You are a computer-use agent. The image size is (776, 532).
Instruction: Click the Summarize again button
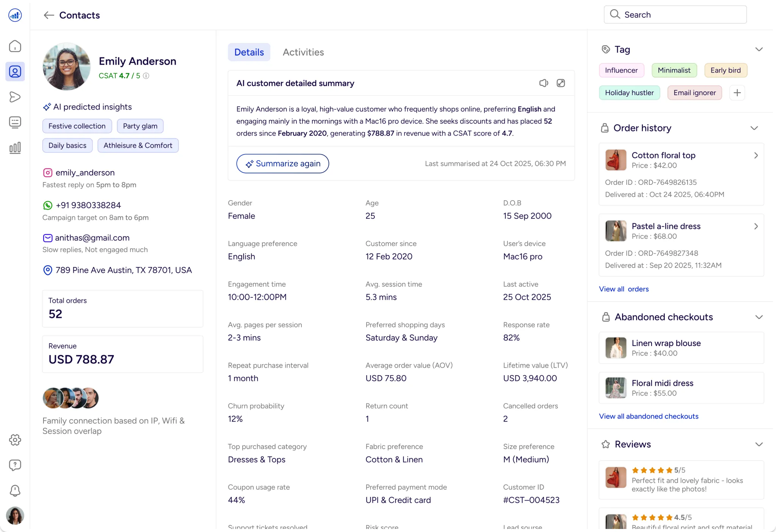(x=282, y=164)
